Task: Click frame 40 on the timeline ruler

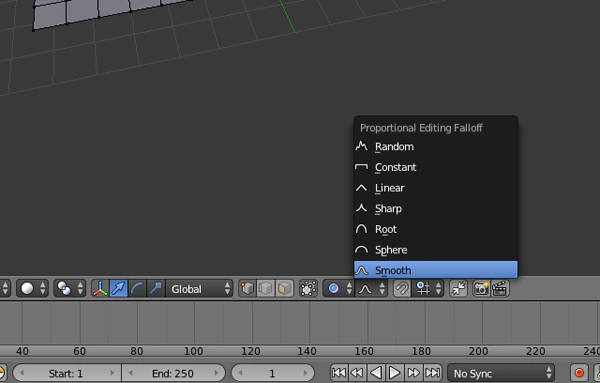Action: 22,351
